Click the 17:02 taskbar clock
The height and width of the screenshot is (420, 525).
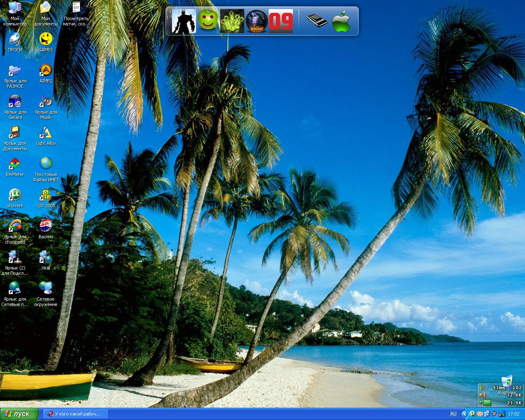pos(514,414)
